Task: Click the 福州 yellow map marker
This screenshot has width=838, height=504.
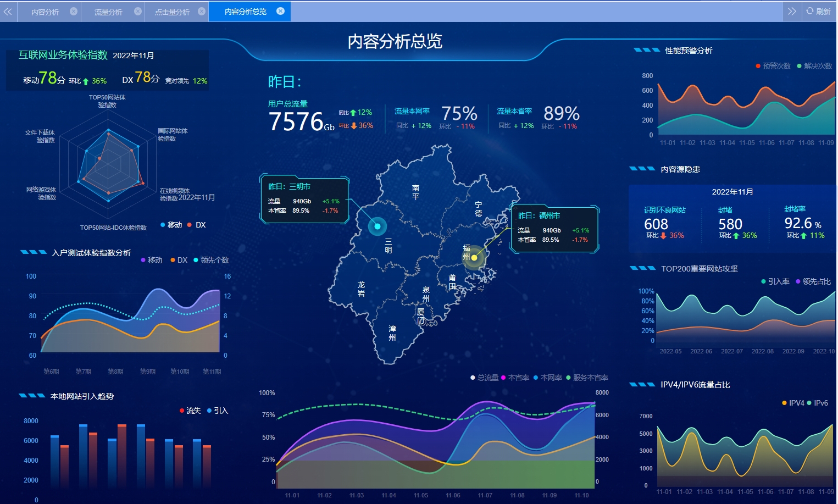Action: point(474,257)
